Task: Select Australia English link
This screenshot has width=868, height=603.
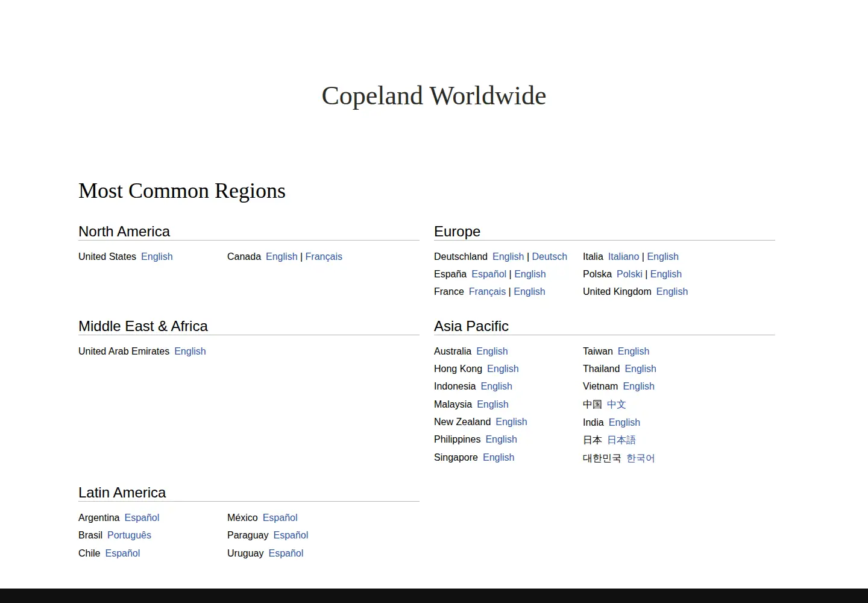Action: point(492,351)
